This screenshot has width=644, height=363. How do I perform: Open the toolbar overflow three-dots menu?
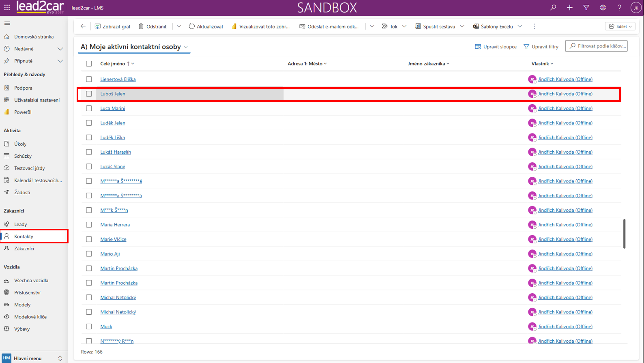534,26
